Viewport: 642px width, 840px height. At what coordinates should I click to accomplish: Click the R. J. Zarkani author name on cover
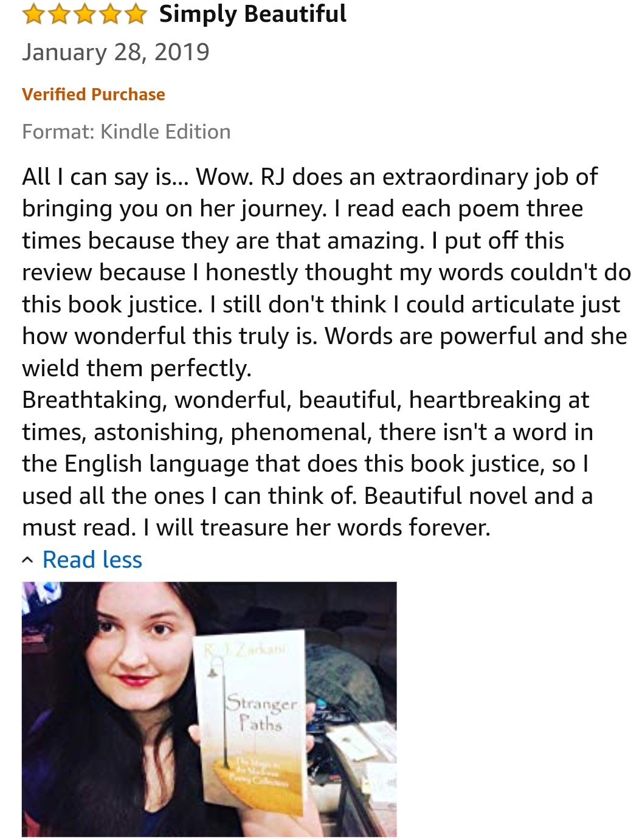pyautogui.click(x=245, y=650)
